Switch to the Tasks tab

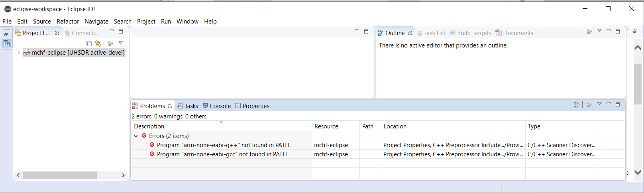[188, 106]
